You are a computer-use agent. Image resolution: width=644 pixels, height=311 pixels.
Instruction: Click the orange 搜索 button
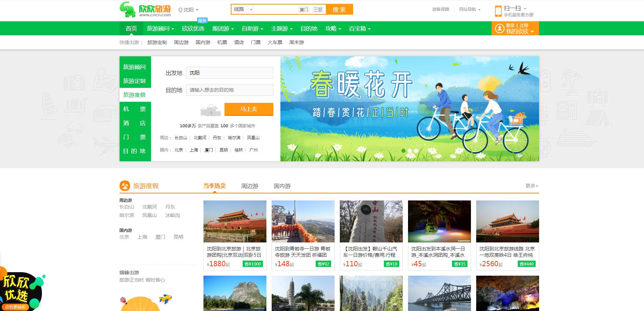pyautogui.click(x=339, y=9)
